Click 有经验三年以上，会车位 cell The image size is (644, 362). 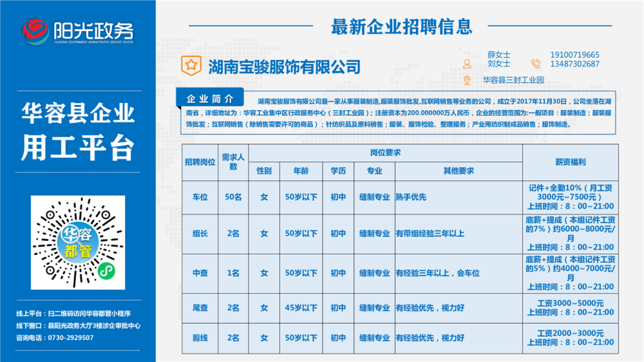[x=459, y=273]
